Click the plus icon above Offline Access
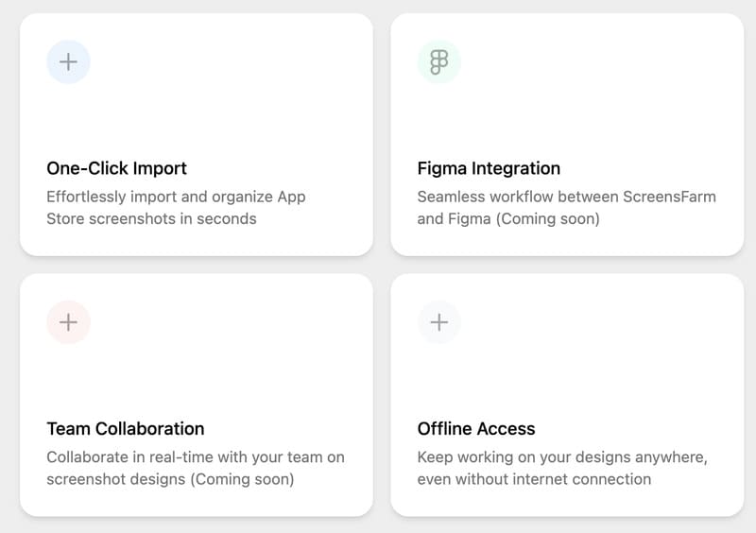This screenshot has width=756, height=533. point(438,322)
